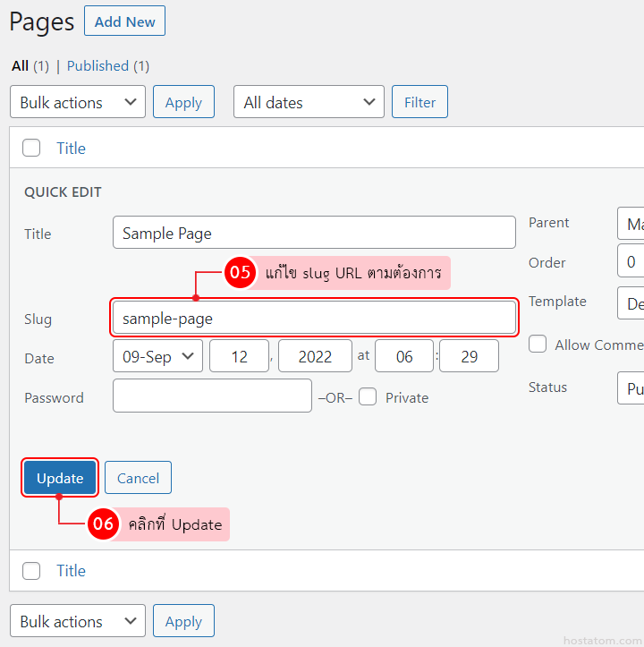Expand the All dates dropdown
The height and width of the screenshot is (647, 644).
309,102
